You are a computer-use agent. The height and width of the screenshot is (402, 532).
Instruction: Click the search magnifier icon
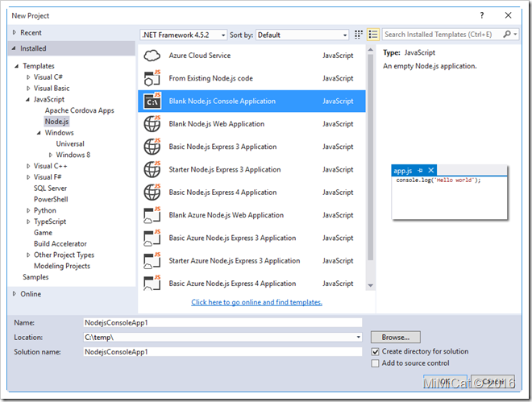[507, 34]
